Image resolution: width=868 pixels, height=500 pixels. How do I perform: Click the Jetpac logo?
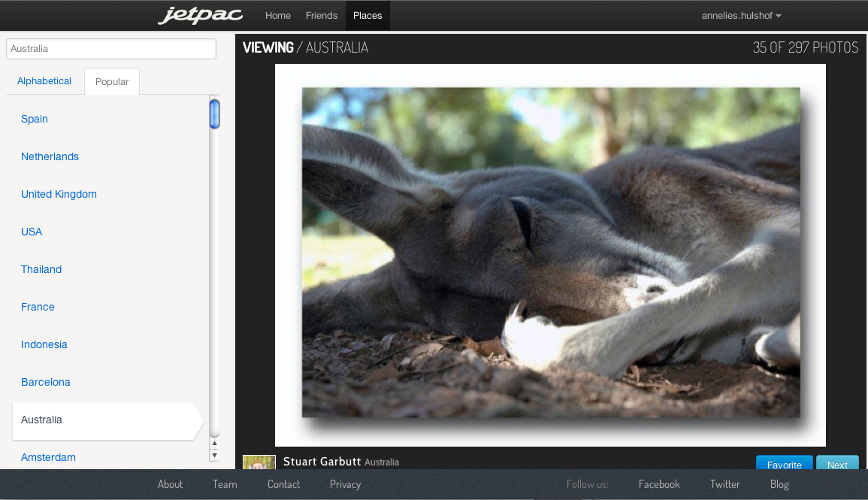[200, 16]
